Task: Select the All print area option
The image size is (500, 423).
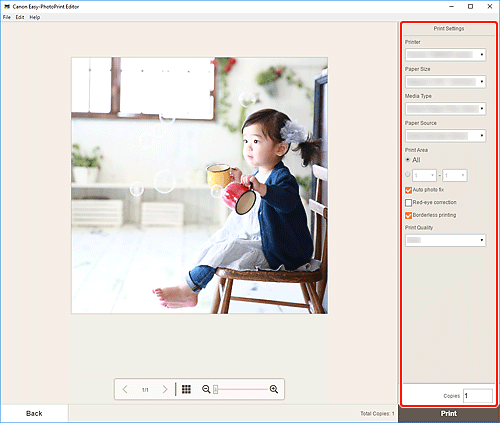Action: click(407, 160)
